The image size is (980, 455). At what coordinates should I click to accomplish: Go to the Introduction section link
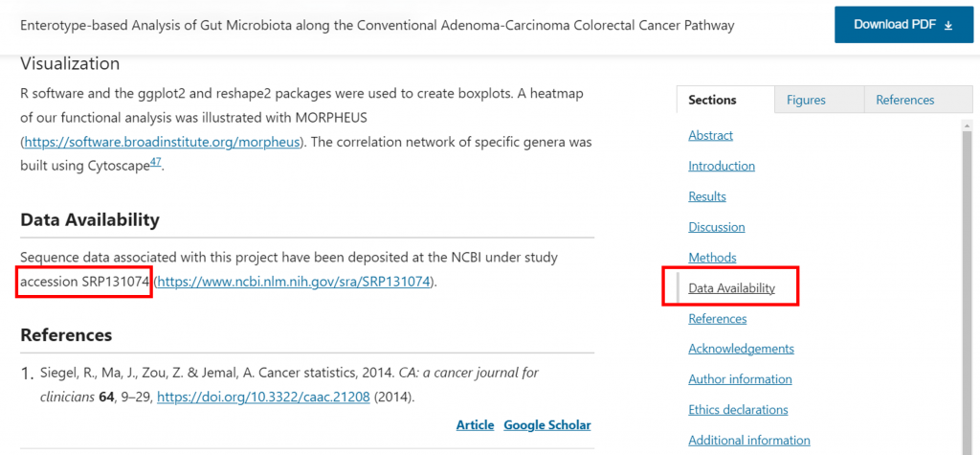[x=722, y=166]
